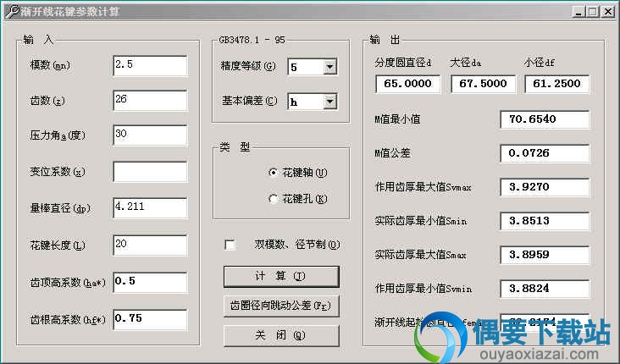Click the 模数 (mn) input field
Viewport: 620px width, 364px height.
[150, 66]
